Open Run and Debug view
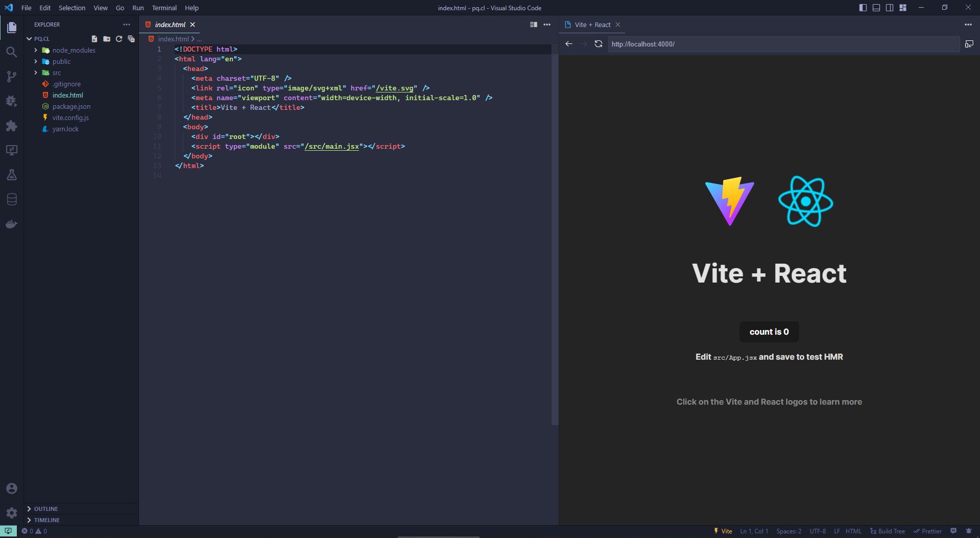The image size is (980, 538). coord(11,101)
